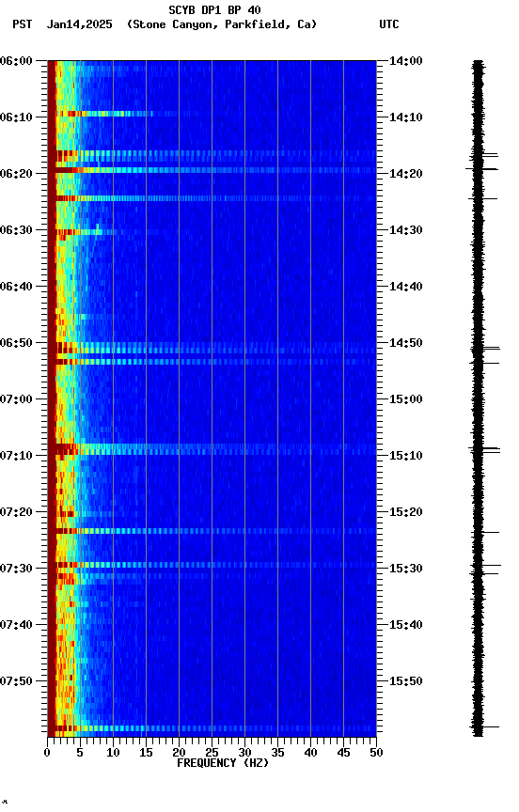Click the seismogram spike near 14:20 UTC
Screen dimensions: 519x812
[481, 169]
